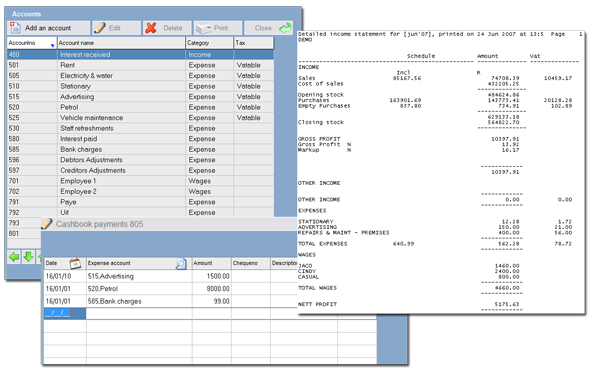Click the red X Delete icon
The image size is (600, 376).
click(151, 28)
